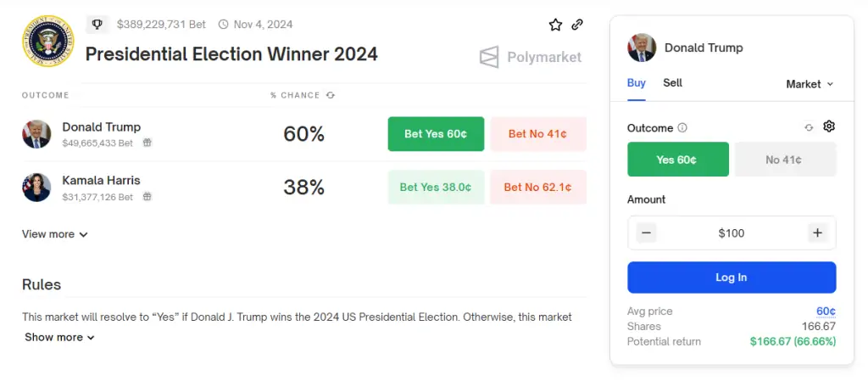
Task: Open the outcome settings gear icon
Action: point(829,126)
